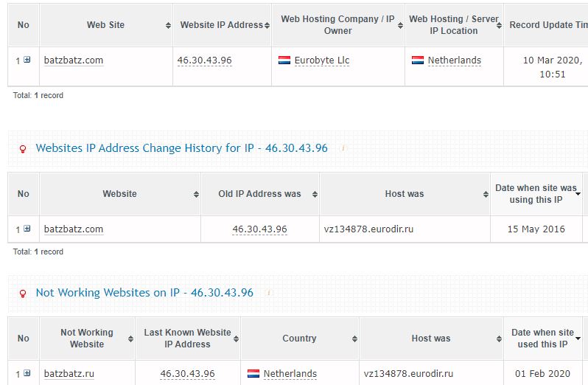Expand the plus icon beside batzbatz.com in first table
The height and width of the screenshot is (385, 588).
(x=27, y=60)
